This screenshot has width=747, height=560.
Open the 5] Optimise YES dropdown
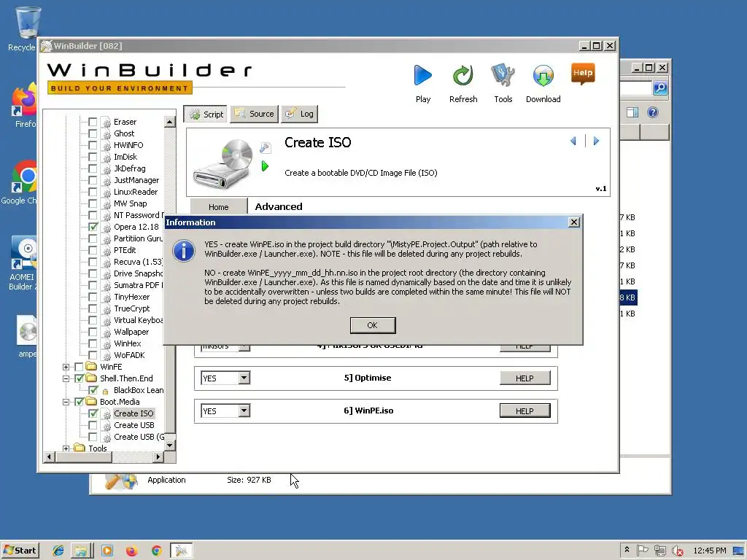tap(244, 378)
